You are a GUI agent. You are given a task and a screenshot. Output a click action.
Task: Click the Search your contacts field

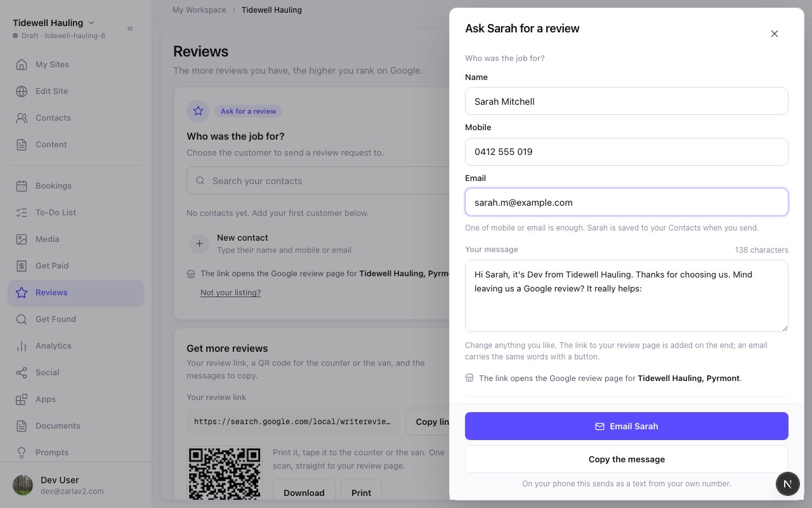[318, 181]
